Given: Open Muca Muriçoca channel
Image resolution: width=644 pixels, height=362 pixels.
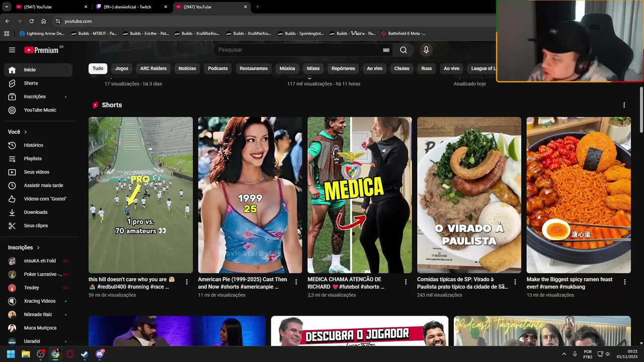Looking at the screenshot, I should click(x=38, y=328).
